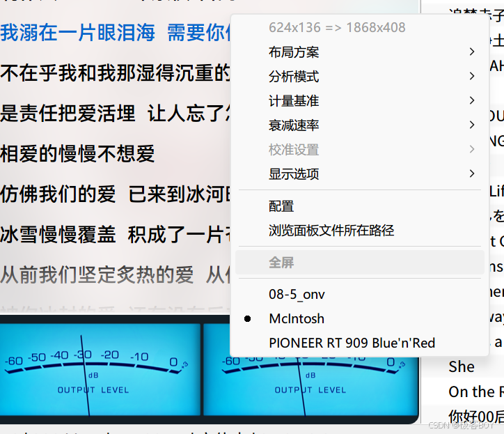Screen dimensions: 504x434
Task: Select the McIntosh panel skin
Action: [359, 318]
